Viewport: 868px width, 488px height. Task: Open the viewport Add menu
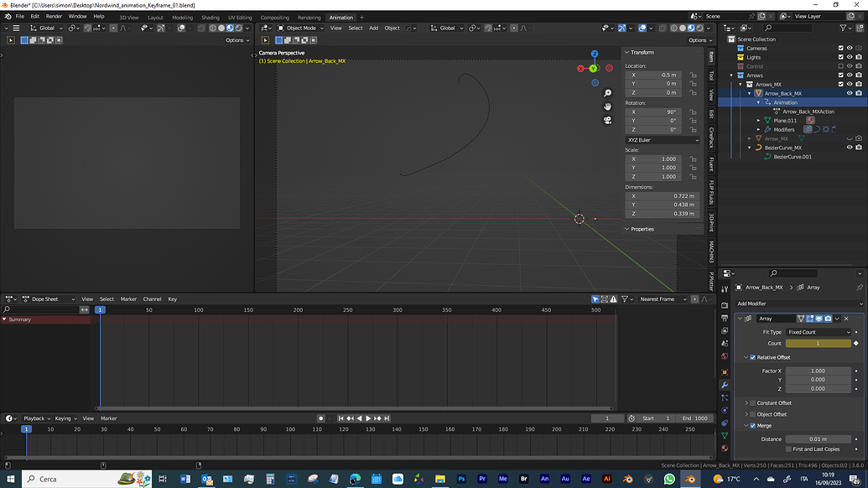point(374,29)
